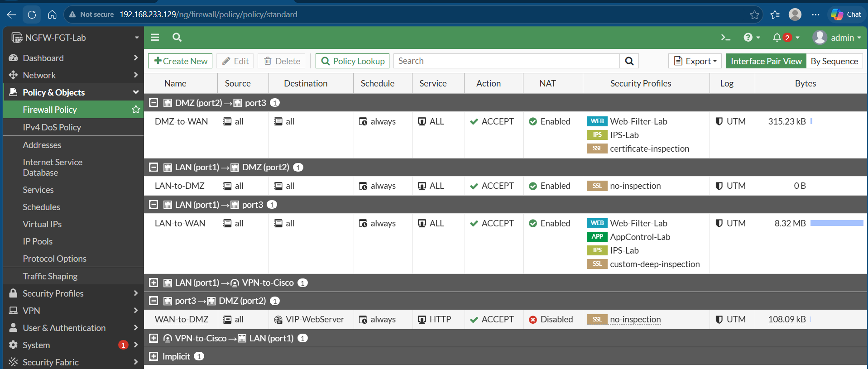Open global search magnifier in green header

tap(177, 37)
